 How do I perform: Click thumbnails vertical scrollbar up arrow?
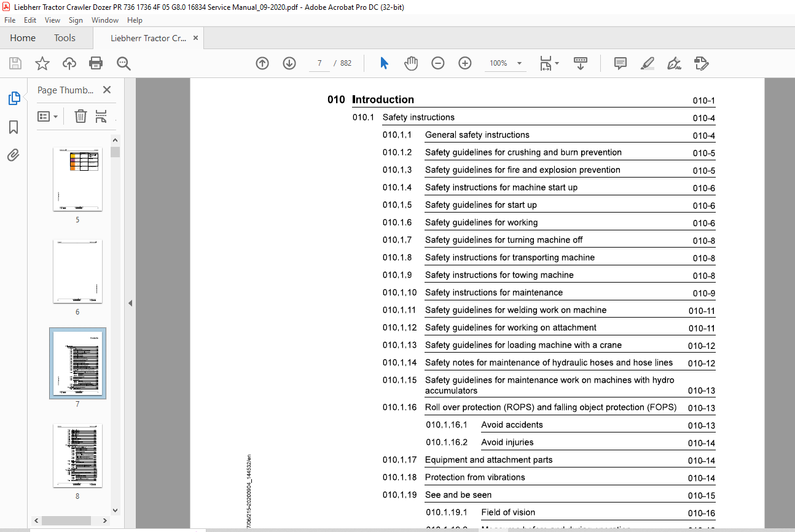(116, 139)
